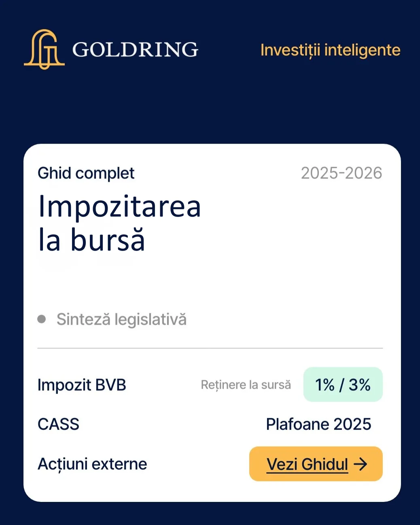
Task: Click the horizontal divider line in the card
Action: (210, 348)
